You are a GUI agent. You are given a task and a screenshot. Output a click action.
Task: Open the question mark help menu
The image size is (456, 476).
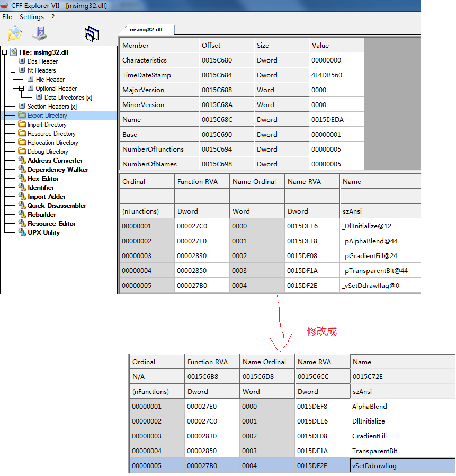point(53,16)
